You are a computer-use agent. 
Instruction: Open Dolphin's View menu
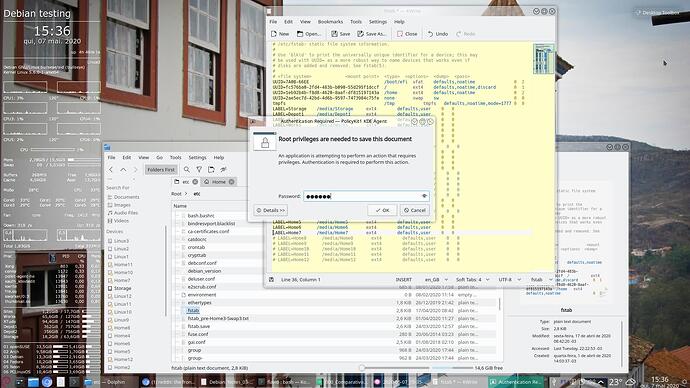coord(143,157)
